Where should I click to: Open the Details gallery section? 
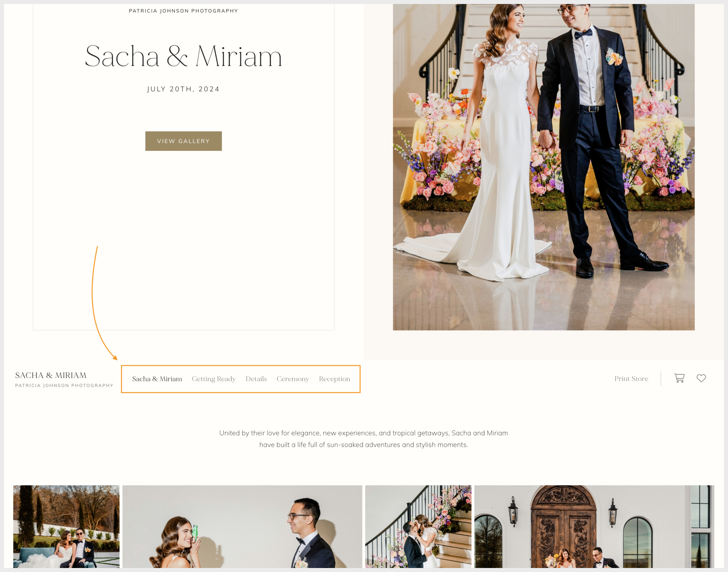[256, 379]
